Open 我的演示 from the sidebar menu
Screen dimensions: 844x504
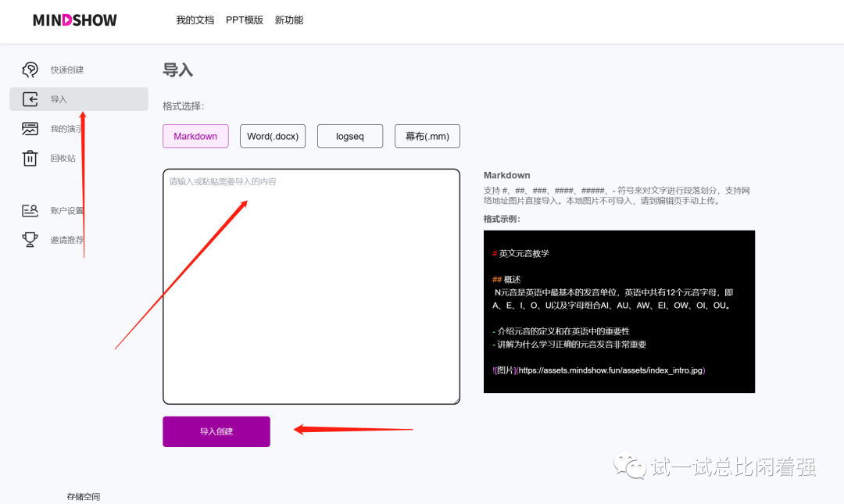click(67, 128)
